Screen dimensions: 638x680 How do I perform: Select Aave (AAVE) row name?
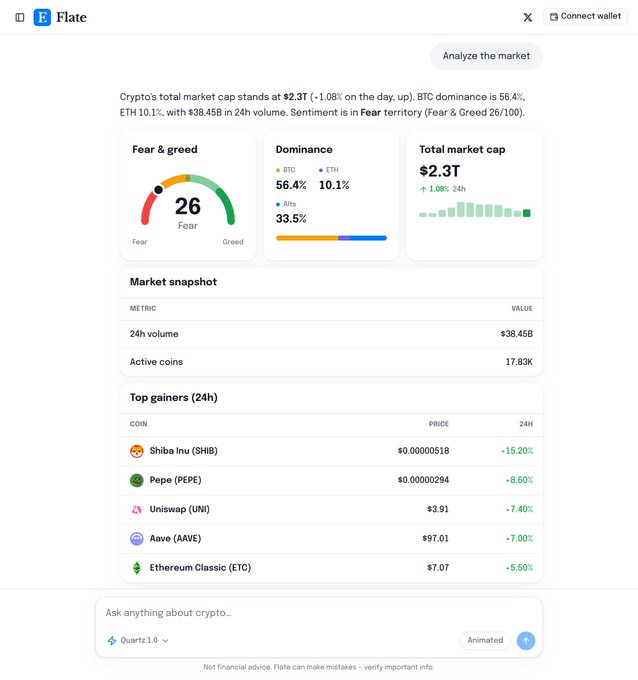point(175,539)
